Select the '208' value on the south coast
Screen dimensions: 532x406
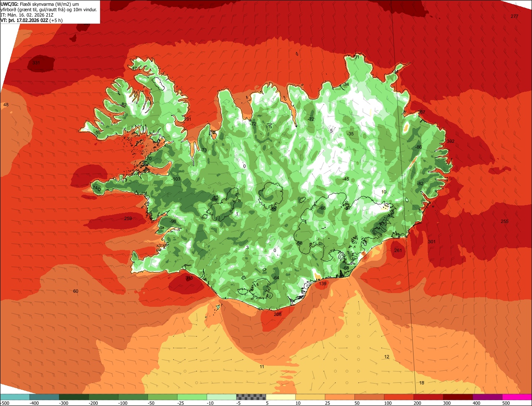278,314
